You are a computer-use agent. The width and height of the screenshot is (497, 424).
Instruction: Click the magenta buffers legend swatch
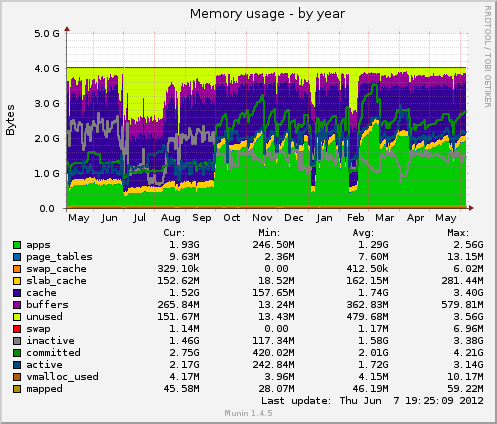click(x=17, y=305)
